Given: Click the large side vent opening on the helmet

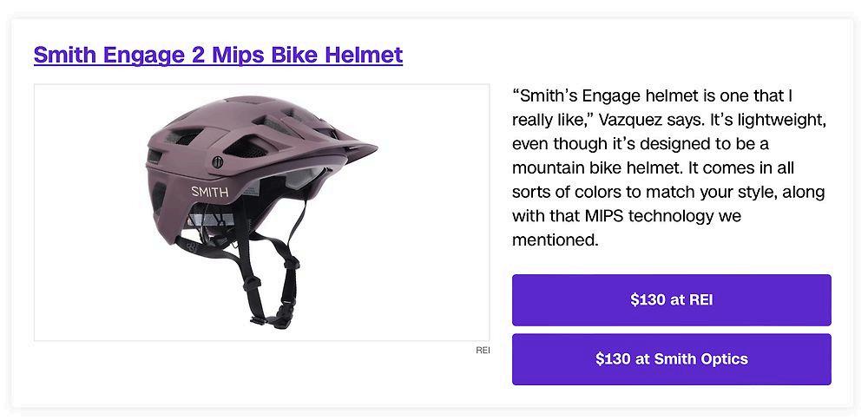Looking at the screenshot, I should pyautogui.click(x=247, y=148).
